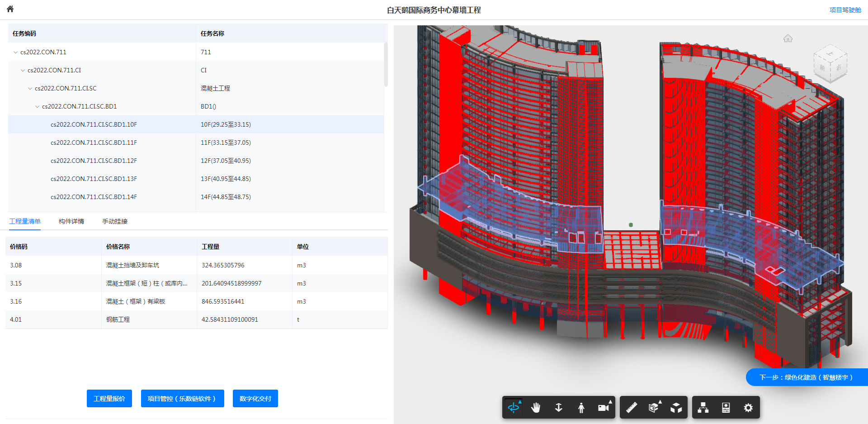868x424 pixels.
Task: Click the 钢筋工程 price name
Action: (118, 319)
